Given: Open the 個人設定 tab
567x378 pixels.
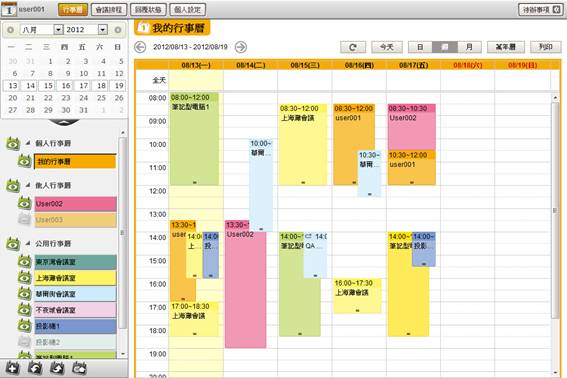Looking at the screenshot, I should (188, 10).
